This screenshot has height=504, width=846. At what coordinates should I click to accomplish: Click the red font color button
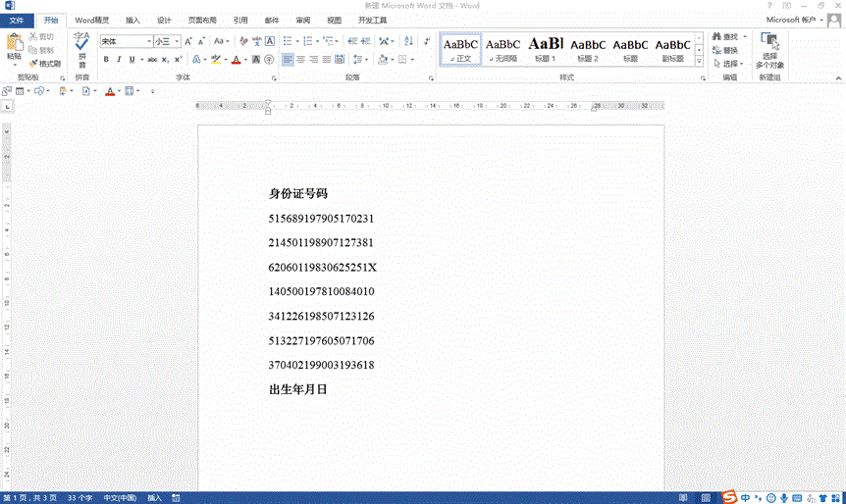tap(235, 60)
